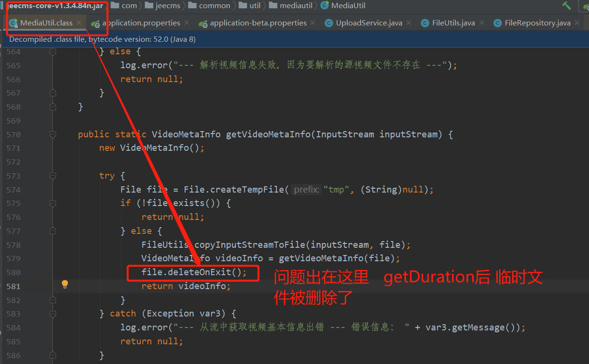Image resolution: width=589 pixels, height=364 pixels.
Task: Click 'mediautil' in the breadcrumb path
Action: click(x=296, y=6)
